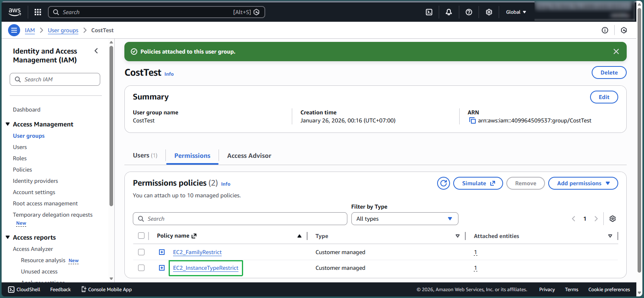
Task: Open the EC2_InstanceTypeRestrict policy link
Action: tap(206, 268)
